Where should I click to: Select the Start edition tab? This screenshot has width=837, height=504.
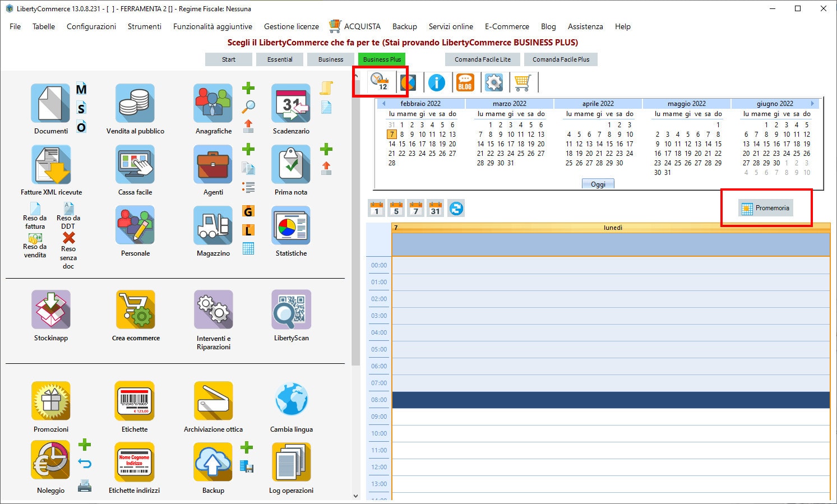[x=229, y=59]
